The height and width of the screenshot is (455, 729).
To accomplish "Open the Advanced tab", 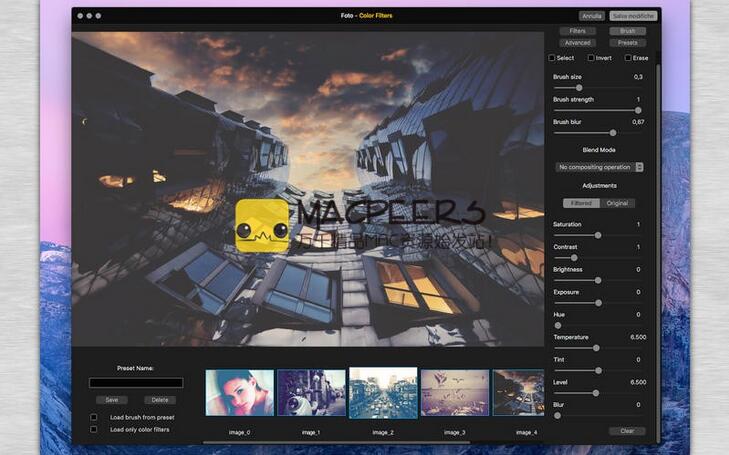I will 577,43.
